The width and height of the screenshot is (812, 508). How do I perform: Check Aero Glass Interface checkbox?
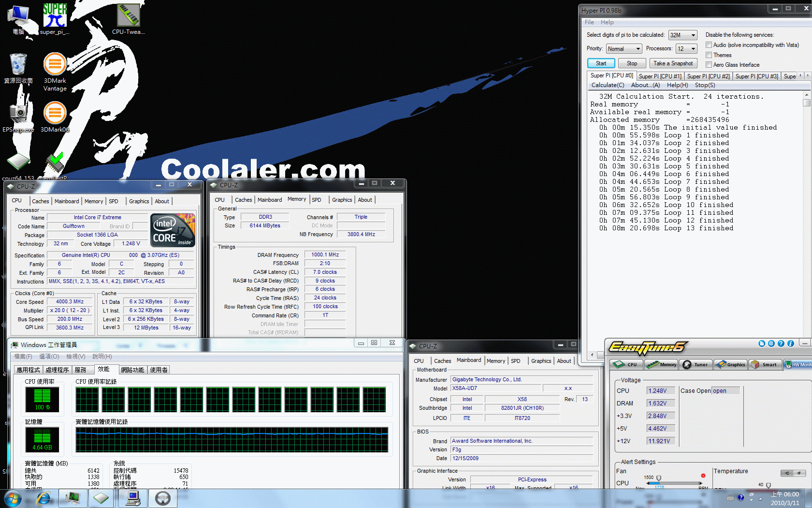(x=709, y=65)
